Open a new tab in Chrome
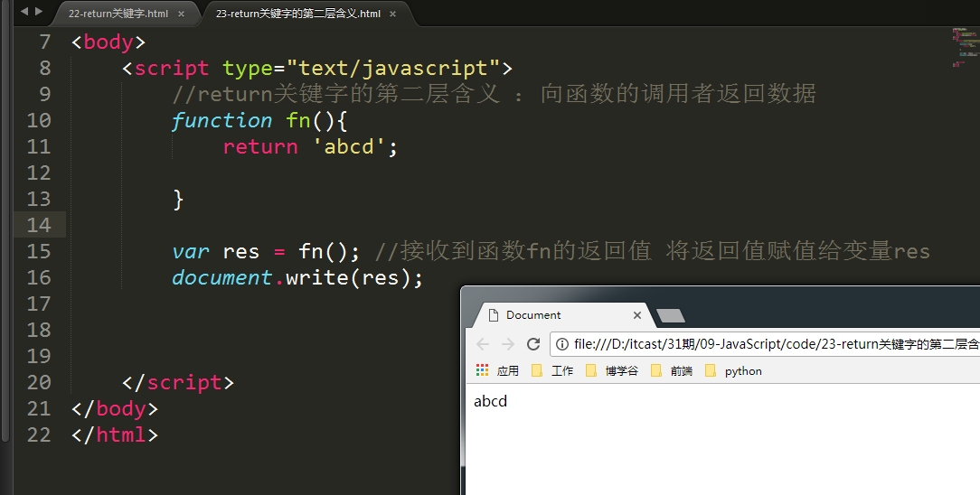Viewport: 980px width, 495px height. coord(671,316)
